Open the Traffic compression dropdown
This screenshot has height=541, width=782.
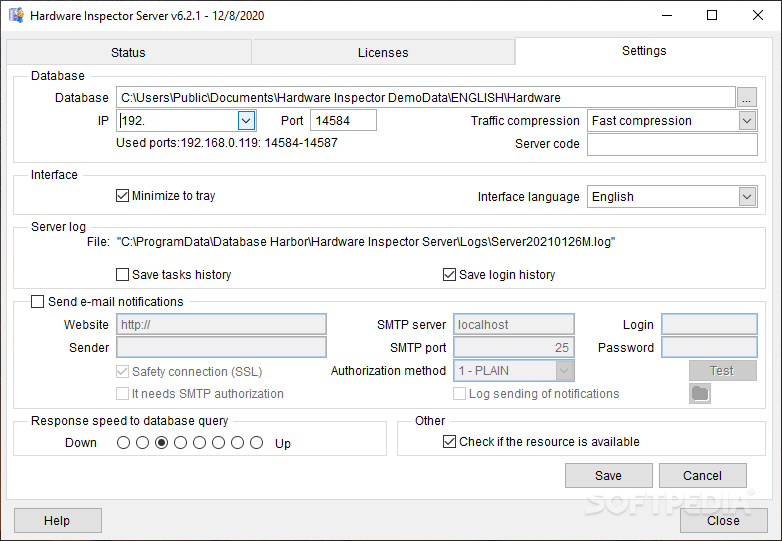tap(747, 121)
